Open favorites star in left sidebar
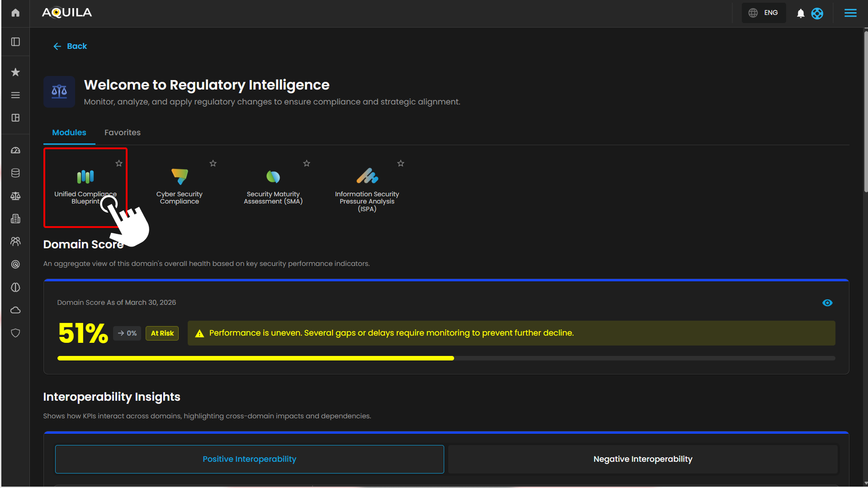The height and width of the screenshot is (488, 868). [15, 72]
